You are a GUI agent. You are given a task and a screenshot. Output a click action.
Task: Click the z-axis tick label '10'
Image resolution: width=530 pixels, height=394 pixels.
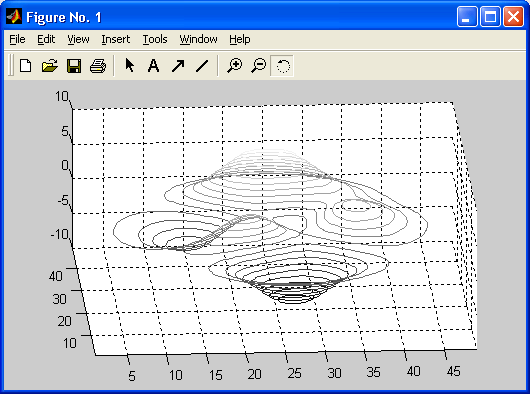[x=62, y=96]
